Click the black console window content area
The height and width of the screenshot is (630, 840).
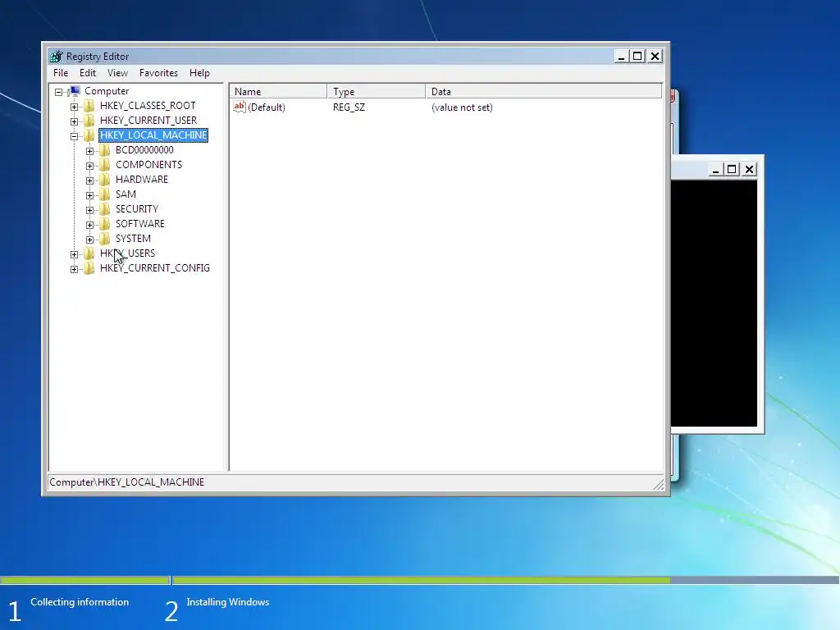pos(714,304)
